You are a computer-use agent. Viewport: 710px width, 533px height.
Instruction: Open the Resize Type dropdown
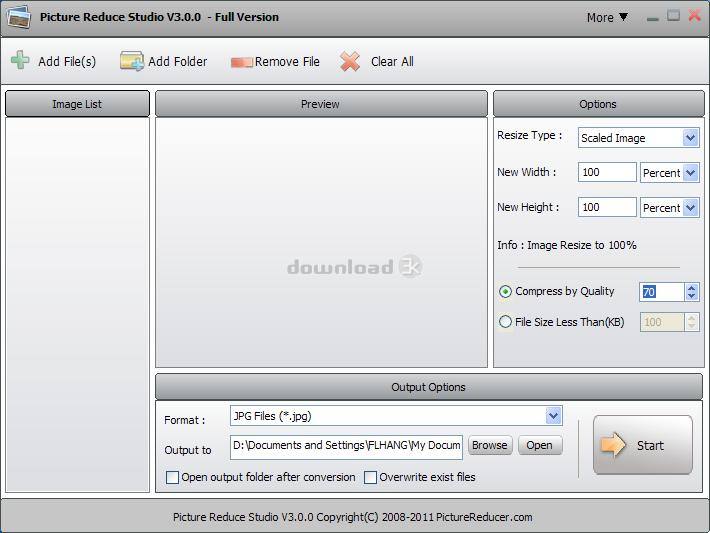[x=690, y=138]
